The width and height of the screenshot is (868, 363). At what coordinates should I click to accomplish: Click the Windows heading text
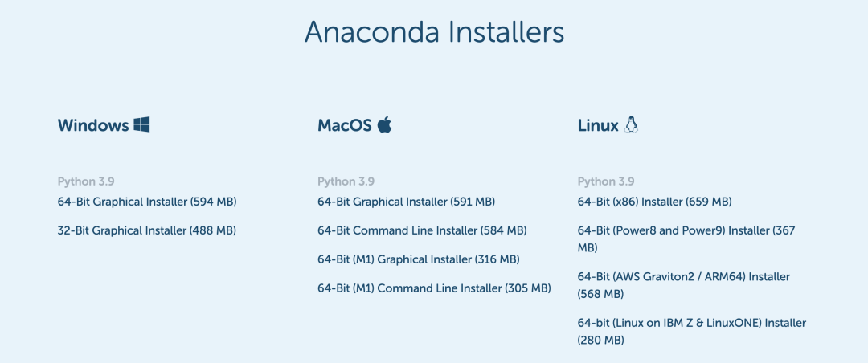pyautogui.click(x=93, y=125)
